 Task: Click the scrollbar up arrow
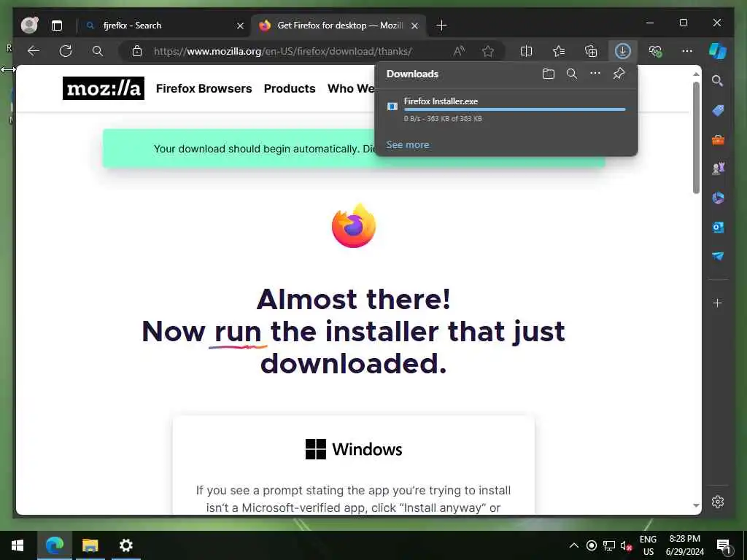click(x=696, y=74)
